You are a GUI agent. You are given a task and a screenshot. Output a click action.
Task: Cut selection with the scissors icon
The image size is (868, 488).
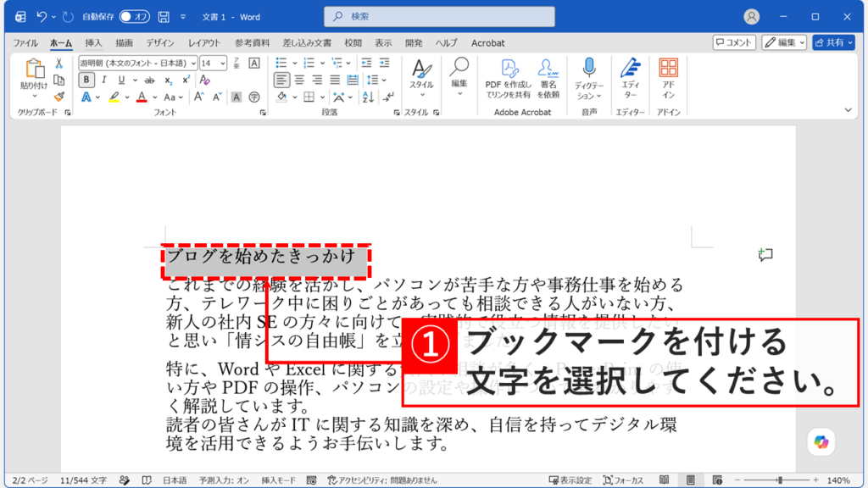(58, 64)
